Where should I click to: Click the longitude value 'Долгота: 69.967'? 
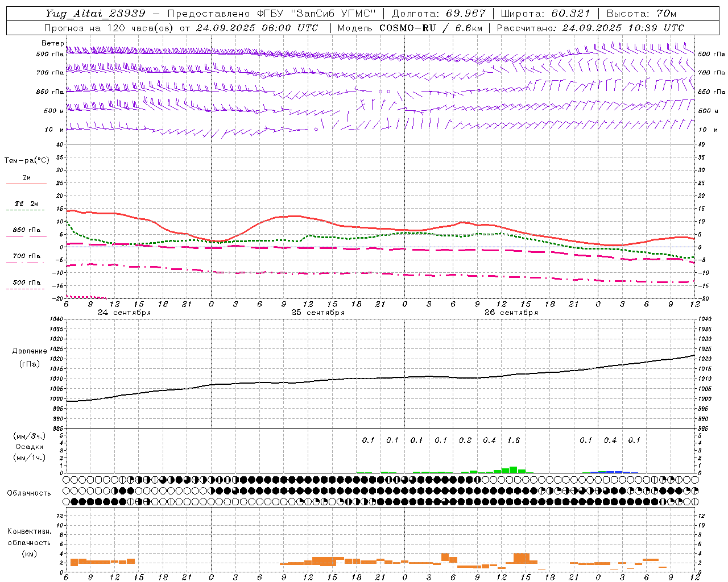(439, 14)
